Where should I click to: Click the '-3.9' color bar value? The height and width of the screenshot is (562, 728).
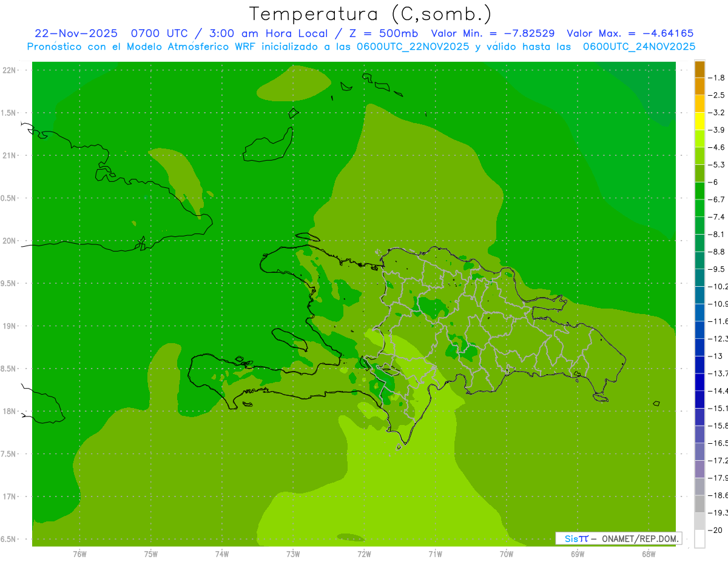point(717,130)
